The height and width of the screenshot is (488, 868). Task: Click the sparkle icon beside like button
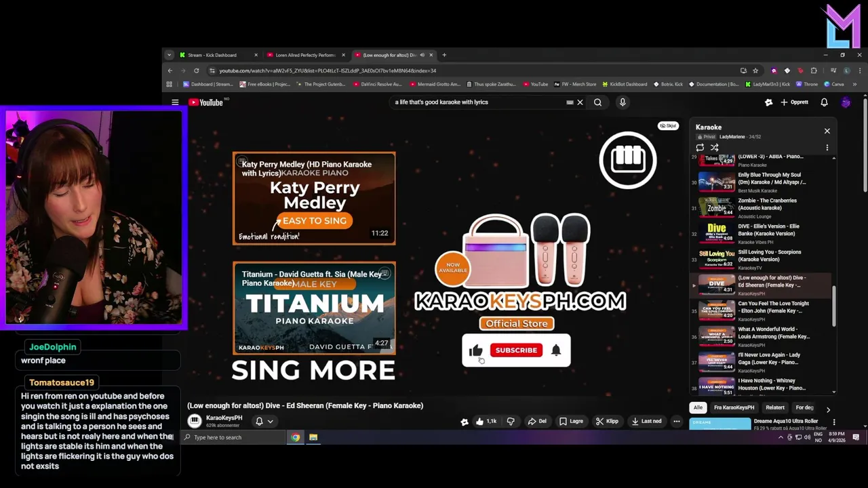coord(465,422)
